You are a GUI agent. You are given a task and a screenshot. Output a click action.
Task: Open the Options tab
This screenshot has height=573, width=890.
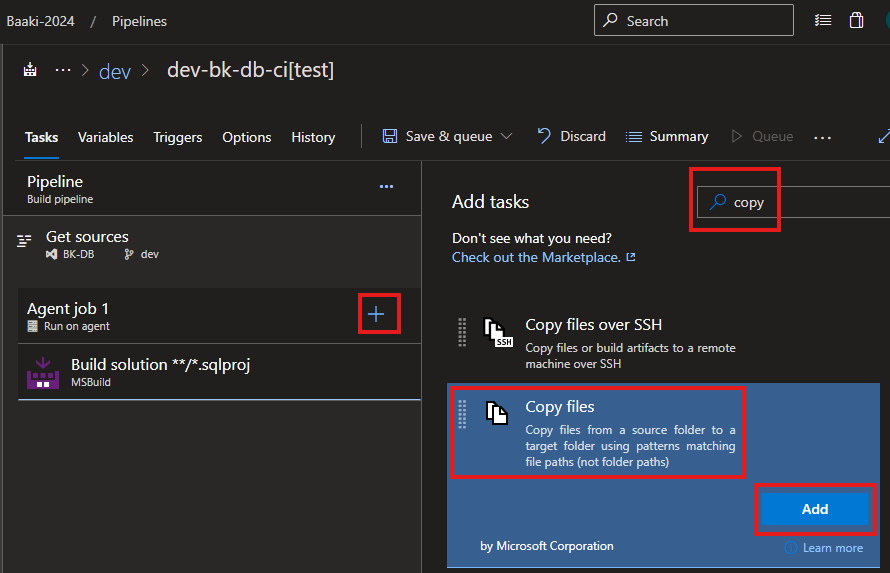[247, 137]
